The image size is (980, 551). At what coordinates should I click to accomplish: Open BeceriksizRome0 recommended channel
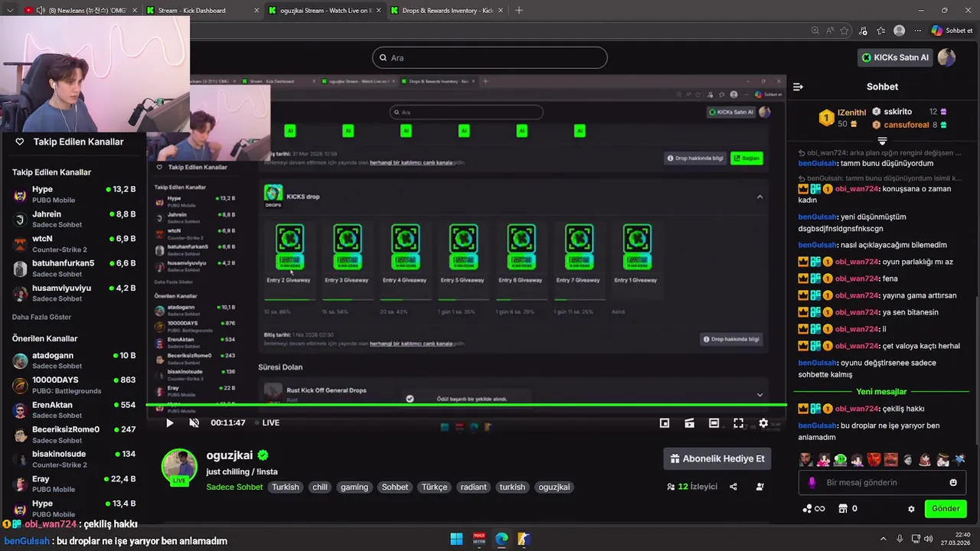[x=73, y=435]
